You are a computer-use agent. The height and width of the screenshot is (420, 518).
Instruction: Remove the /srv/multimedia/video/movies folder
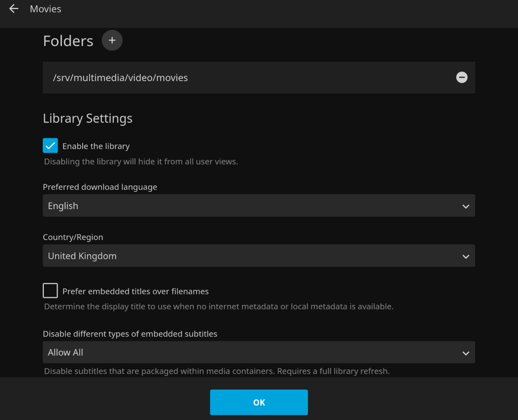pos(462,77)
